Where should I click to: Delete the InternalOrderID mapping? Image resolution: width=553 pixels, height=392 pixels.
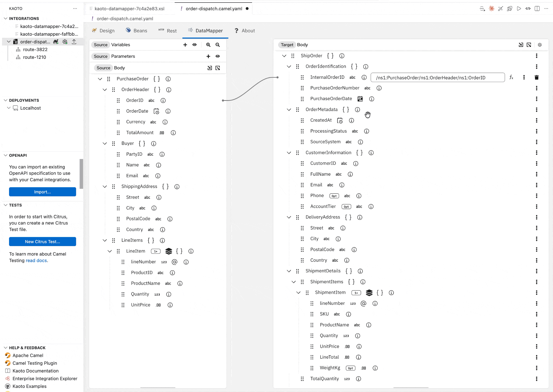tap(536, 77)
